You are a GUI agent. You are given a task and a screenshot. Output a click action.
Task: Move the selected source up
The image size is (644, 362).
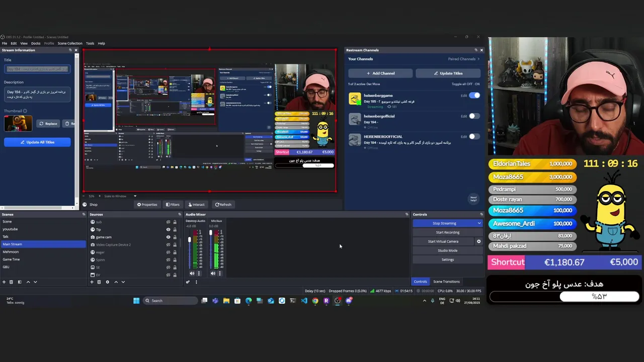pyautogui.click(x=116, y=282)
